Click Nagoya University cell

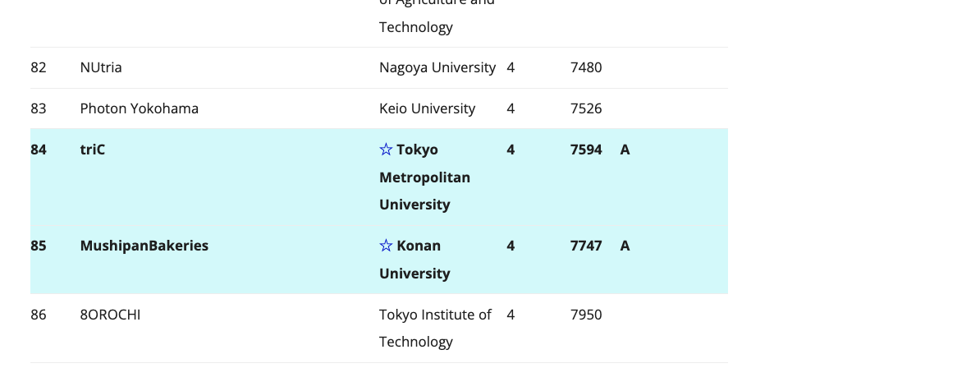[x=437, y=67]
